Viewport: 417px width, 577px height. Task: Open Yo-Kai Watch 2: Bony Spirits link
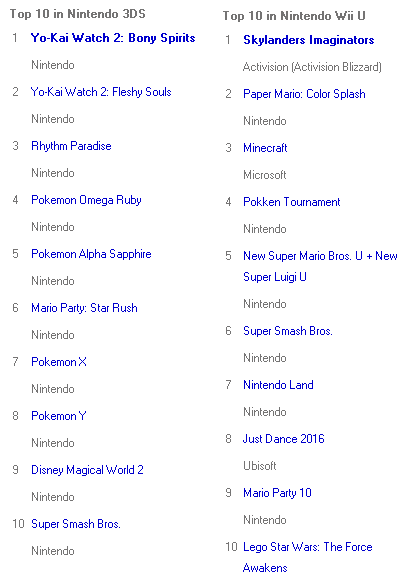coord(113,38)
